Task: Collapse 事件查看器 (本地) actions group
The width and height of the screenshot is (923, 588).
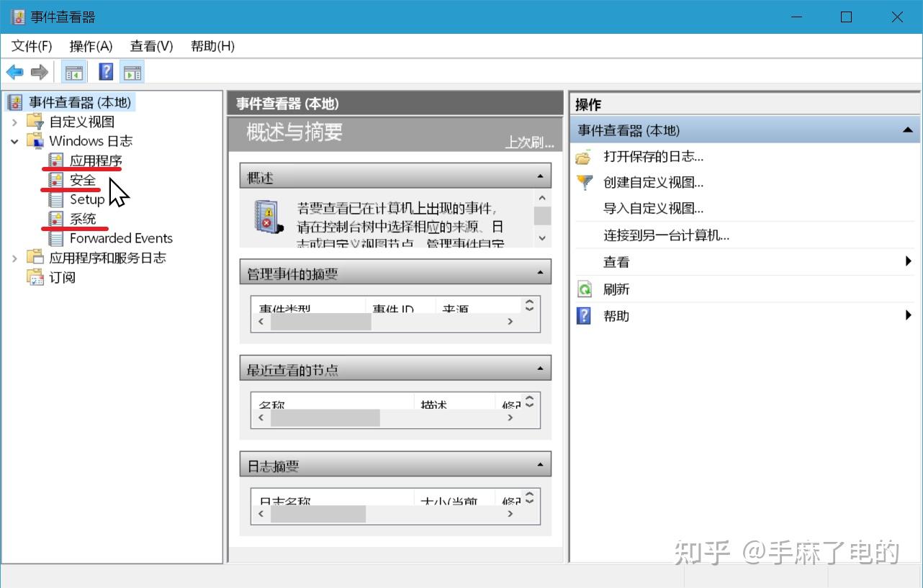Action: (907, 130)
